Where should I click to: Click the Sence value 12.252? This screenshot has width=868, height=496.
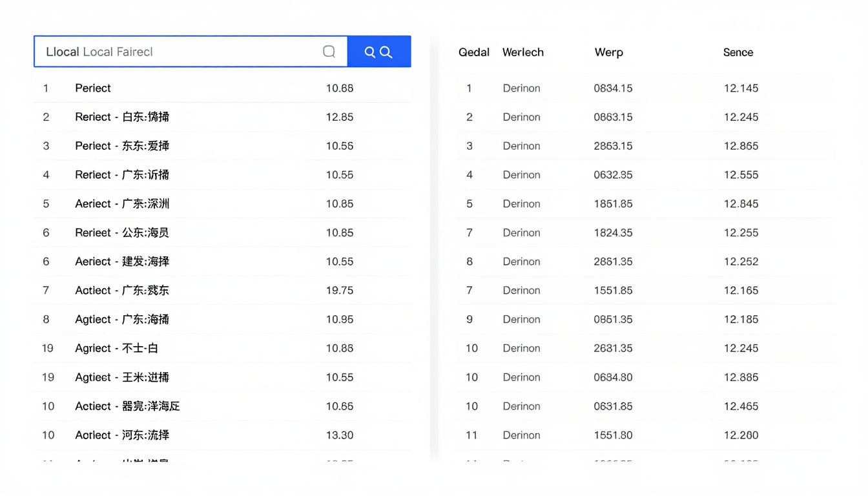pyautogui.click(x=741, y=262)
